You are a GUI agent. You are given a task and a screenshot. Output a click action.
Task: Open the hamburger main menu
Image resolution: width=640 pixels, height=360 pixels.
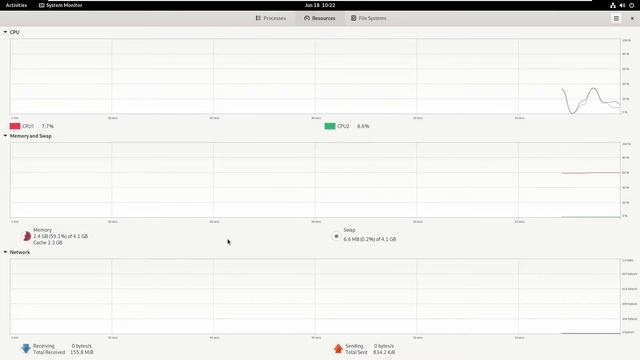(616, 18)
